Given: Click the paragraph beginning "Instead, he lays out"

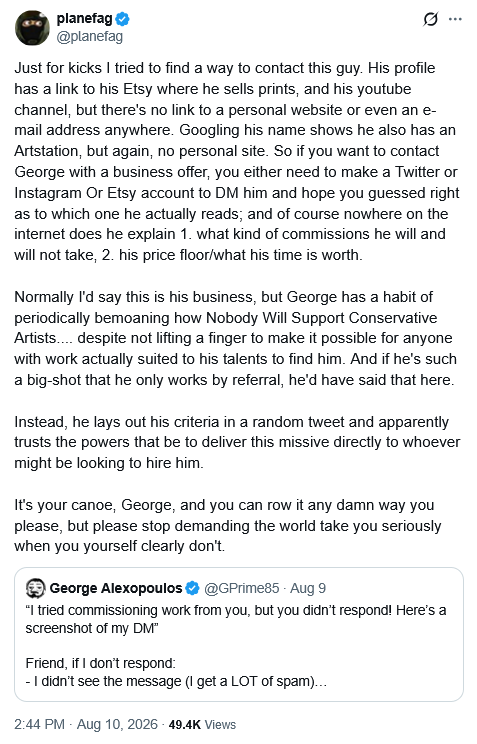Looking at the screenshot, I should (x=237, y=442).
